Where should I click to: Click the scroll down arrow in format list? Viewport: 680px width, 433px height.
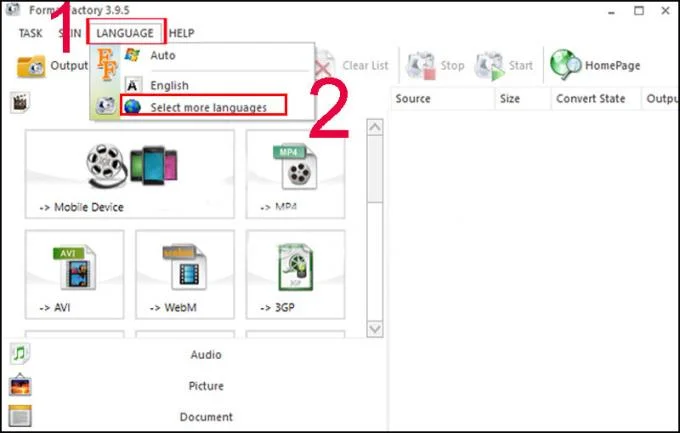click(x=375, y=329)
